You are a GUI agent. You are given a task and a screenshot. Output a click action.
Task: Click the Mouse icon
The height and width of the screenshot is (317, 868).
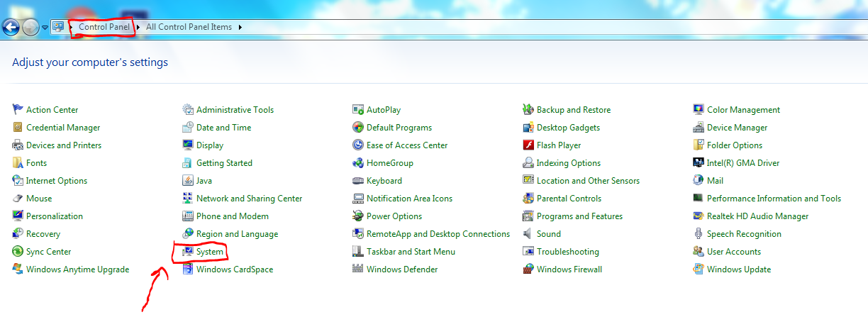tap(18, 198)
